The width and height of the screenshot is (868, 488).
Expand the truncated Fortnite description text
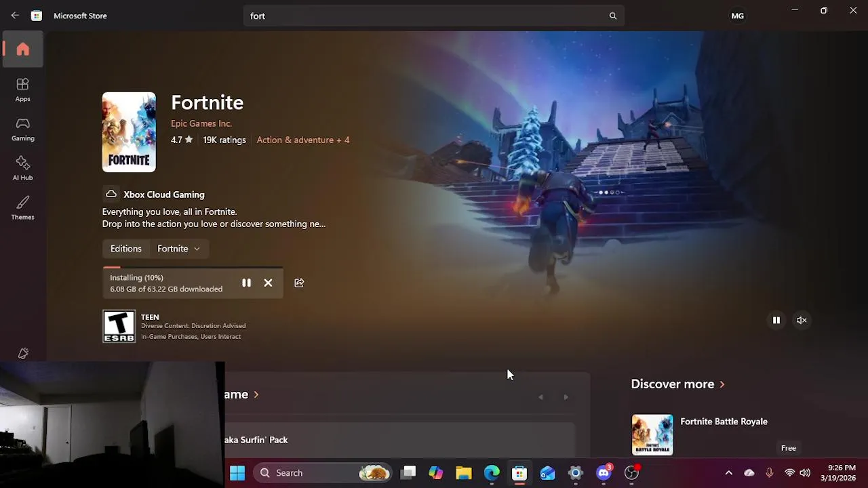[x=214, y=218]
